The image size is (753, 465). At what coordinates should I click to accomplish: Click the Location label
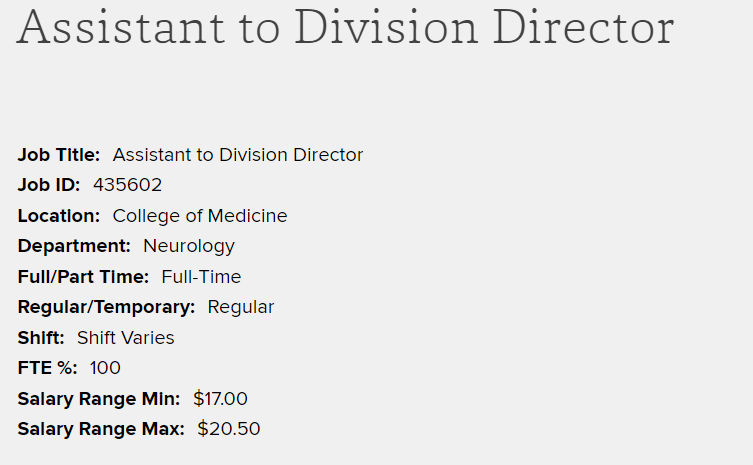pyautogui.click(x=59, y=216)
